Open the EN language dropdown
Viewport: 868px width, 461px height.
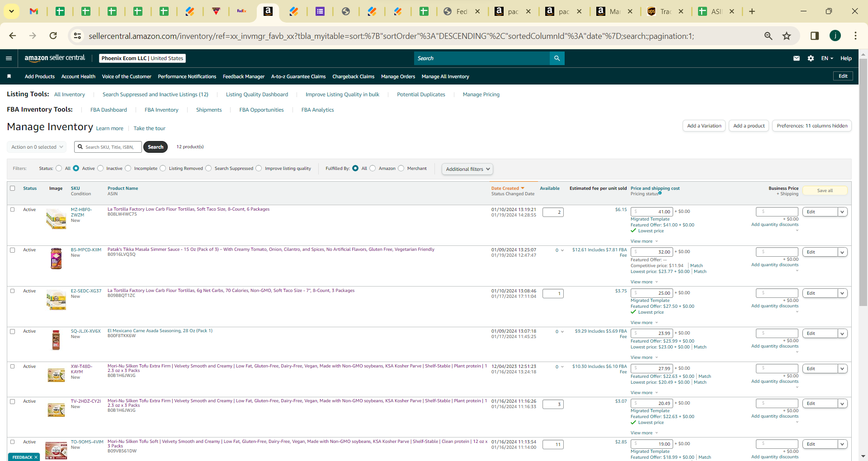point(827,58)
